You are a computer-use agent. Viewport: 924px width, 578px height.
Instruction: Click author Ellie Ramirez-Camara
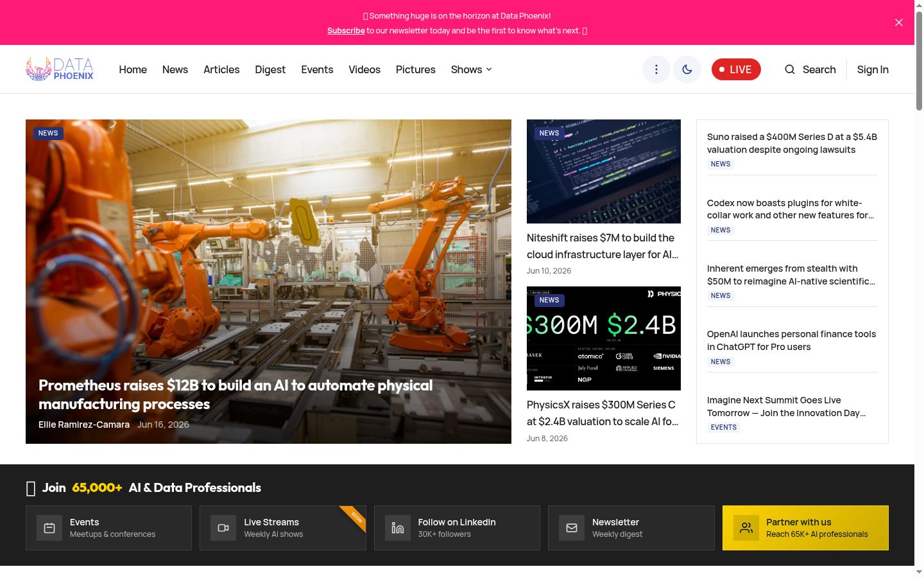coord(84,425)
